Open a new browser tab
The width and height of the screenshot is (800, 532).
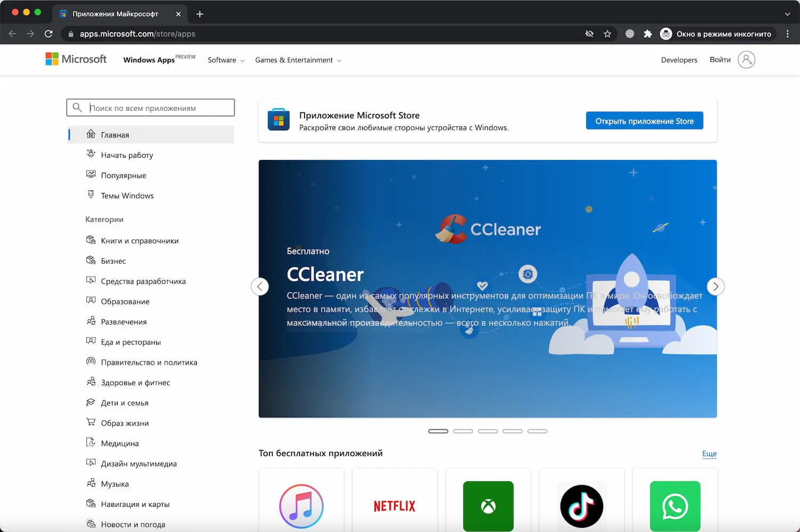click(x=200, y=14)
